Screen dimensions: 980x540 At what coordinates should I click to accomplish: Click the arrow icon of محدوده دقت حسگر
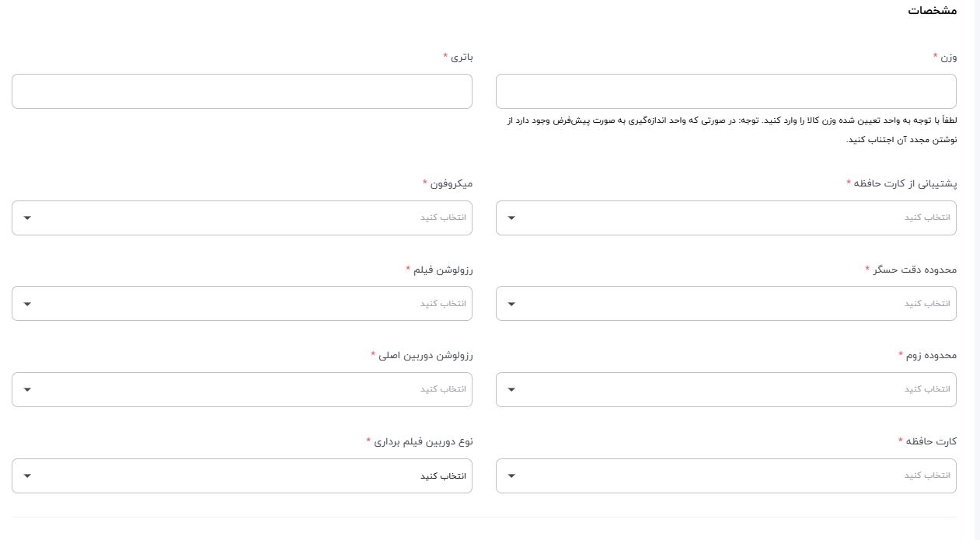[511, 304]
